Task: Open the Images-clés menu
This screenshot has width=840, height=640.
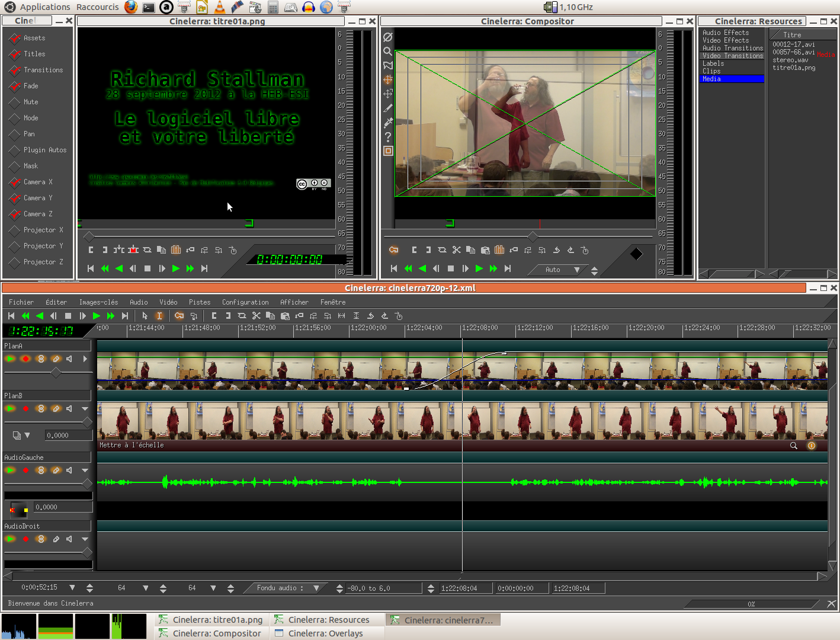Action: 98,302
